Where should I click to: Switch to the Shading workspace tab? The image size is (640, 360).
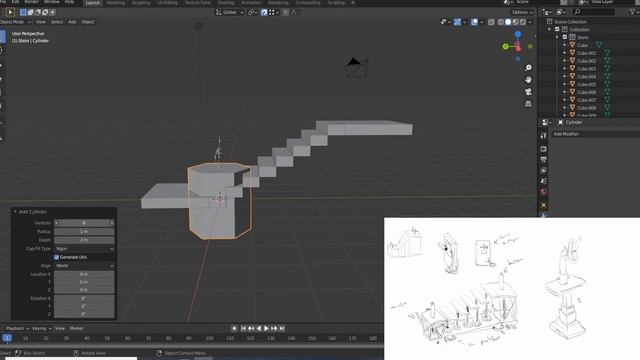point(226,3)
